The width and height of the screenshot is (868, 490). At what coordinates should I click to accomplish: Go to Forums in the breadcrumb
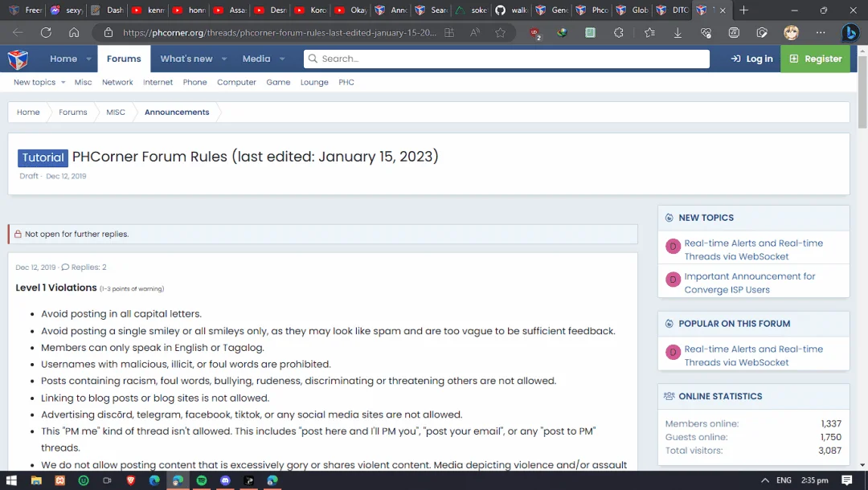click(x=73, y=112)
